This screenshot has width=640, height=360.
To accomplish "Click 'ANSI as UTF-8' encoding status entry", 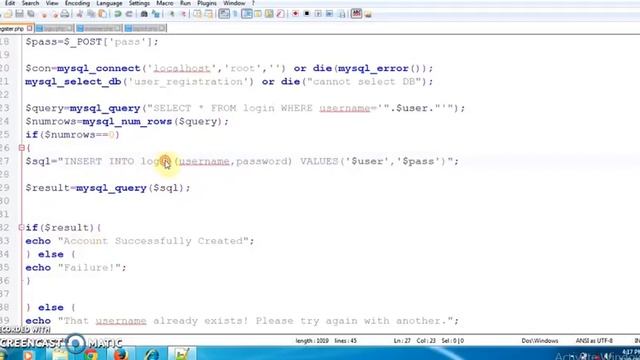I will [x=594, y=340].
